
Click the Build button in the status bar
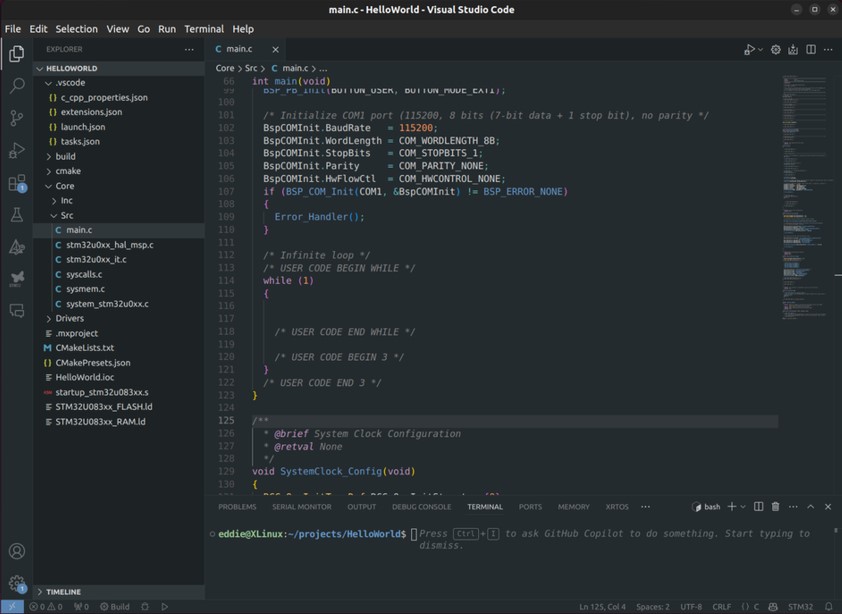[114, 606]
